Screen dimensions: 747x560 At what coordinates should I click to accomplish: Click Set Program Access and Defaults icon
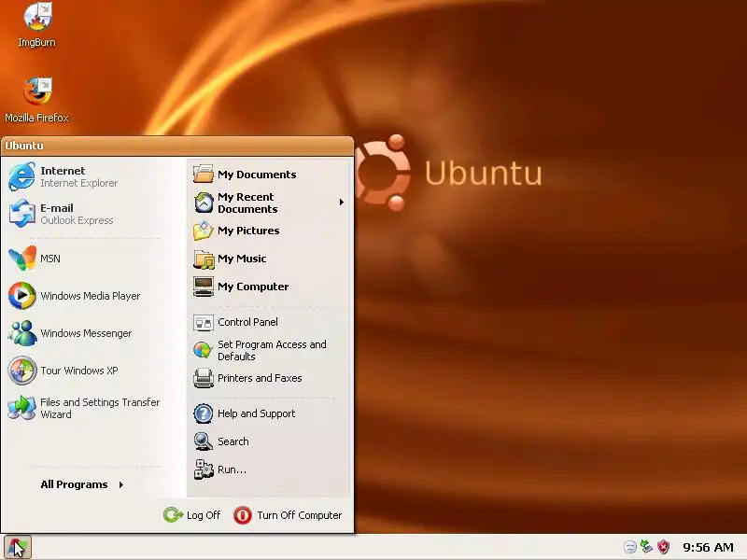tap(204, 350)
